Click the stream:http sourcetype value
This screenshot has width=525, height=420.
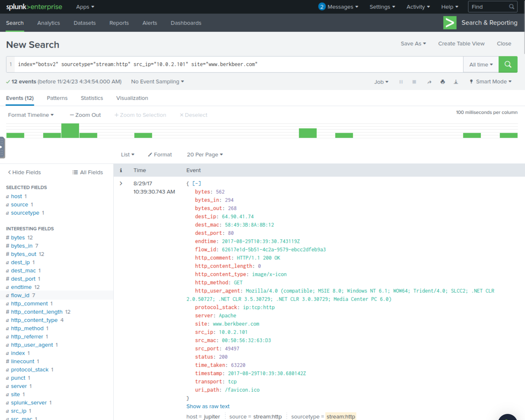click(340, 417)
